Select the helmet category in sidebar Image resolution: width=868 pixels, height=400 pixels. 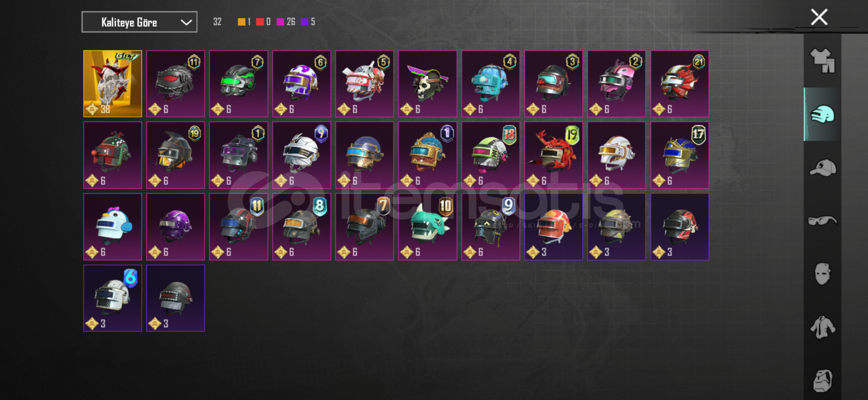click(x=822, y=114)
